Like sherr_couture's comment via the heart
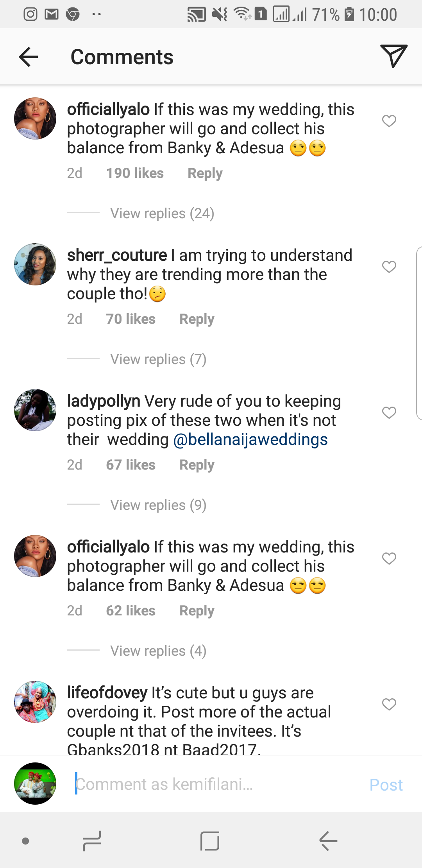Image resolution: width=422 pixels, height=868 pixels. pyautogui.click(x=389, y=267)
